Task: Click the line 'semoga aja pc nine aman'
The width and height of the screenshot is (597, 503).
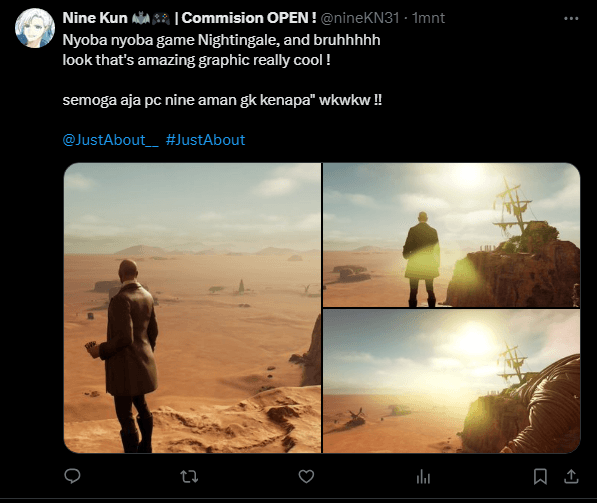Action: tap(222, 100)
